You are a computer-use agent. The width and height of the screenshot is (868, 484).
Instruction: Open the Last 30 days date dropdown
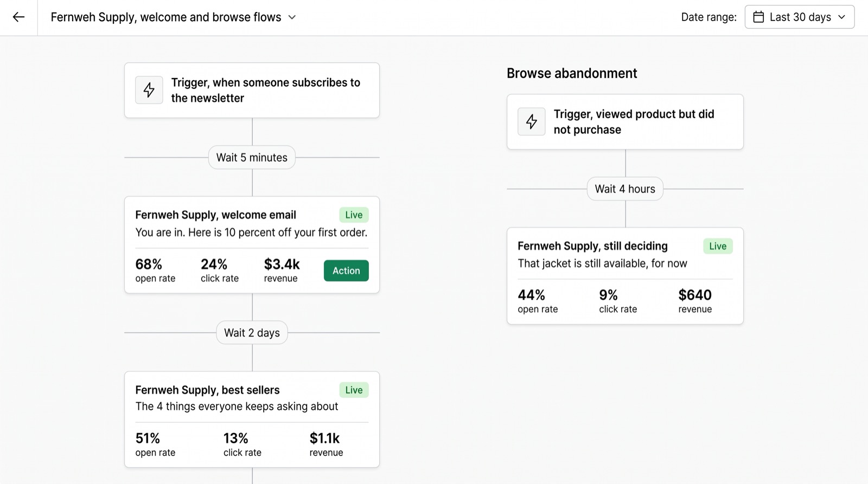click(800, 17)
